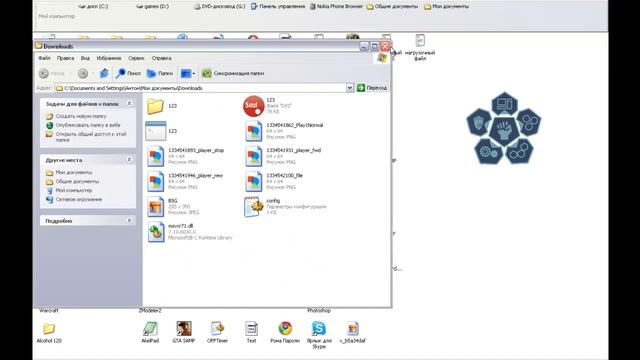
Task: Click the hexagon cluster desktop gadget
Action: [504, 128]
